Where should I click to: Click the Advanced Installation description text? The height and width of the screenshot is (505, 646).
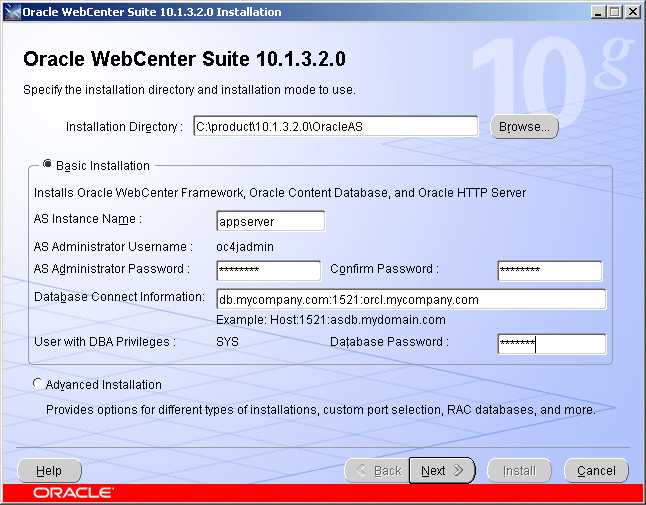click(x=321, y=410)
